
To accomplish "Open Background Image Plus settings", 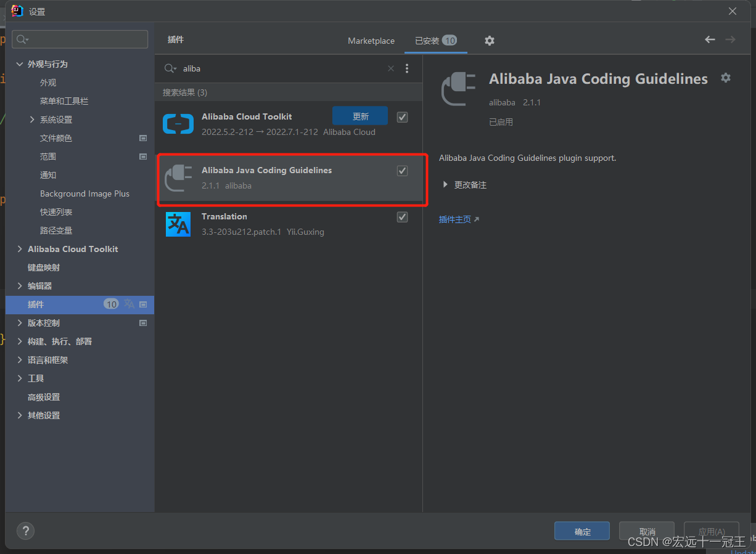I will pyautogui.click(x=84, y=193).
